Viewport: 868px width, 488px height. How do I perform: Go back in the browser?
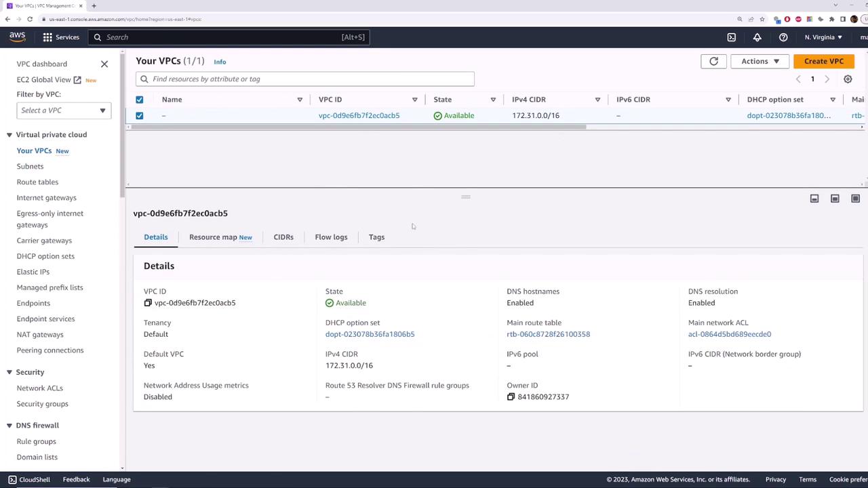(x=7, y=19)
